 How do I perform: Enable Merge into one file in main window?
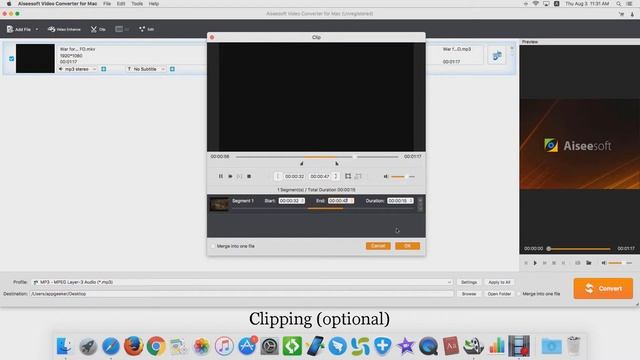point(519,294)
